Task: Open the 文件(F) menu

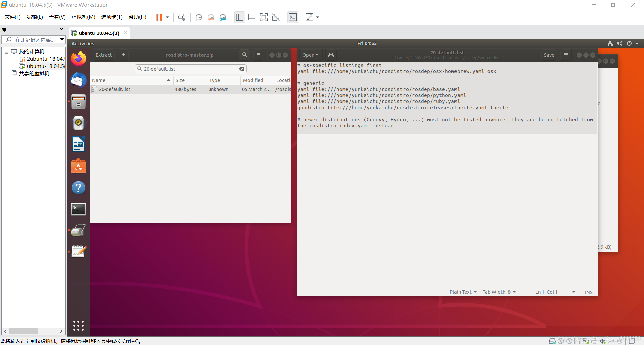Action: click(13, 17)
